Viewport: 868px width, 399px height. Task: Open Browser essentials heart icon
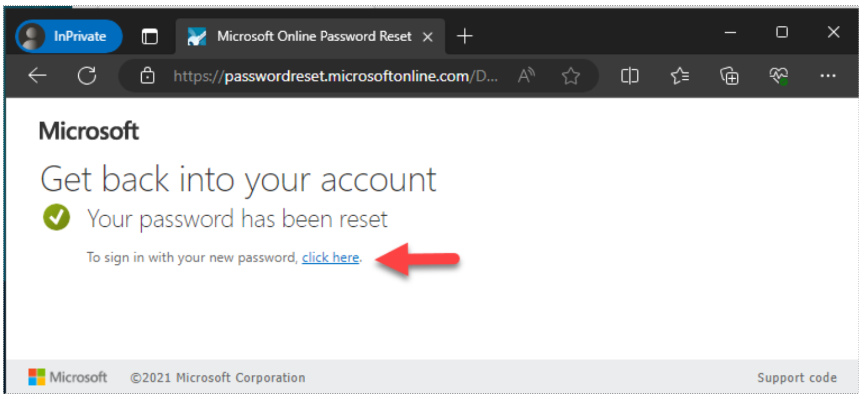[x=779, y=76]
